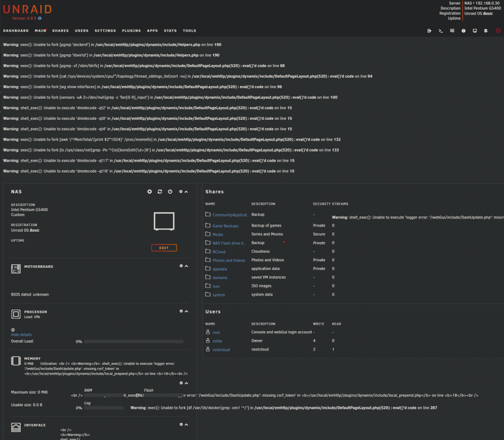Click the NAS power-off icon
Image resolution: width=504 pixels, height=440 pixels.
pyautogui.click(x=170, y=191)
